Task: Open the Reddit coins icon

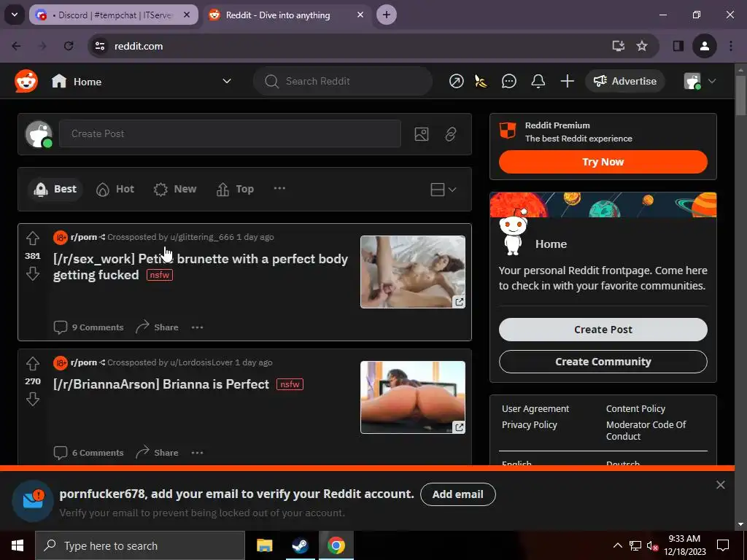Action: [x=481, y=82]
